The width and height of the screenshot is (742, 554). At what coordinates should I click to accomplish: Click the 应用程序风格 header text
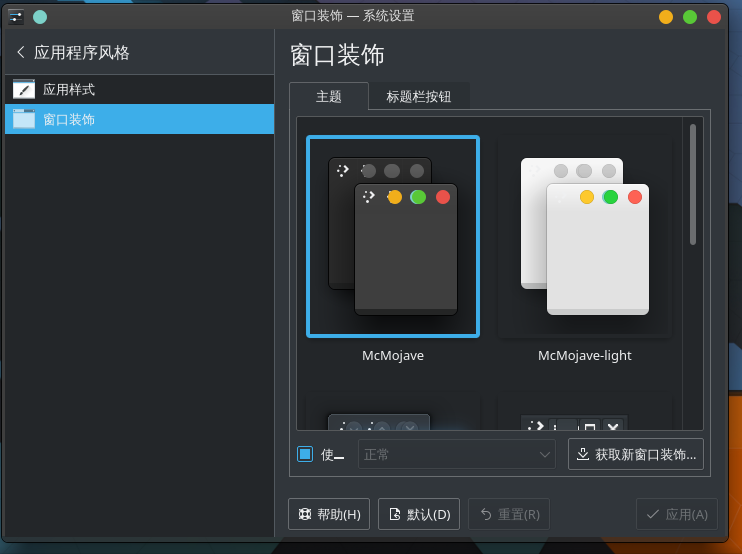click(x=81, y=52)
